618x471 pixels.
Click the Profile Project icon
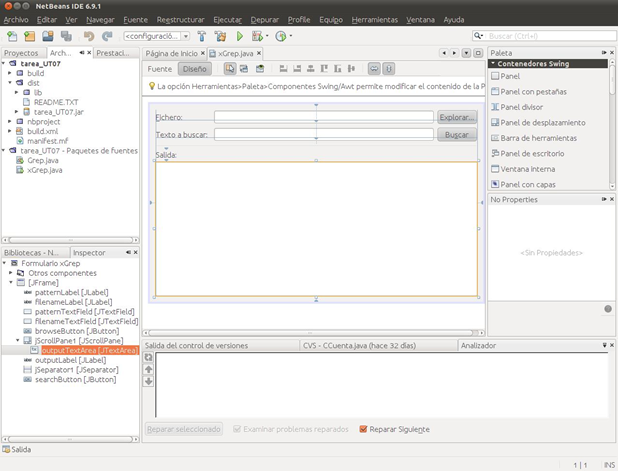[x=281, y=36]
